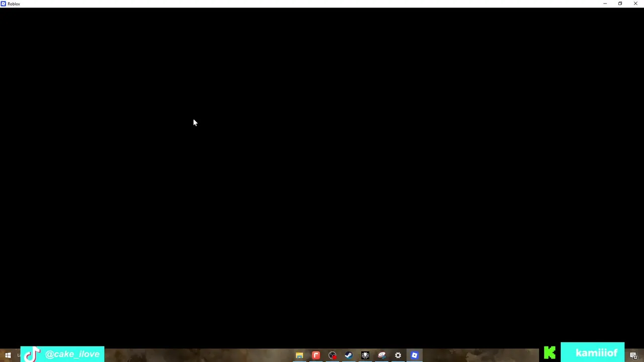Image resolution: width=644 pixels, height=362 pixels.
Task: Open the black creature-logo taskbar app
Action: (365, 355)
